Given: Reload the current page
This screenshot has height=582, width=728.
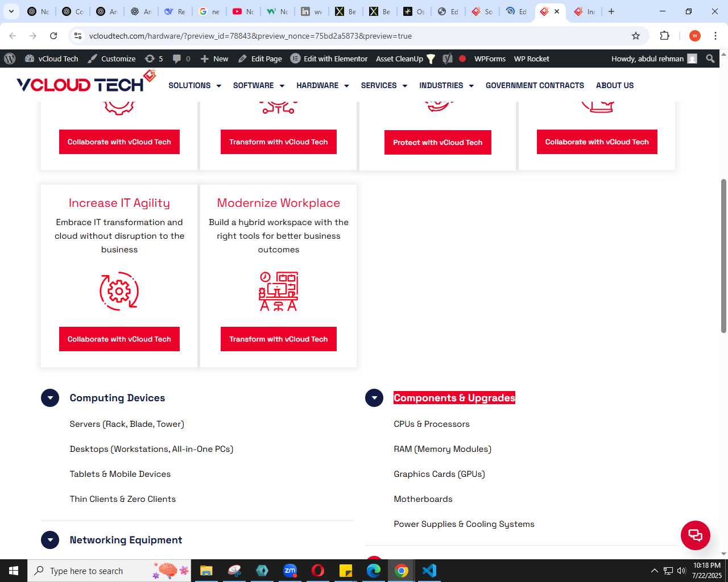Looking at the screenshot, I should (x=53, y=36).
